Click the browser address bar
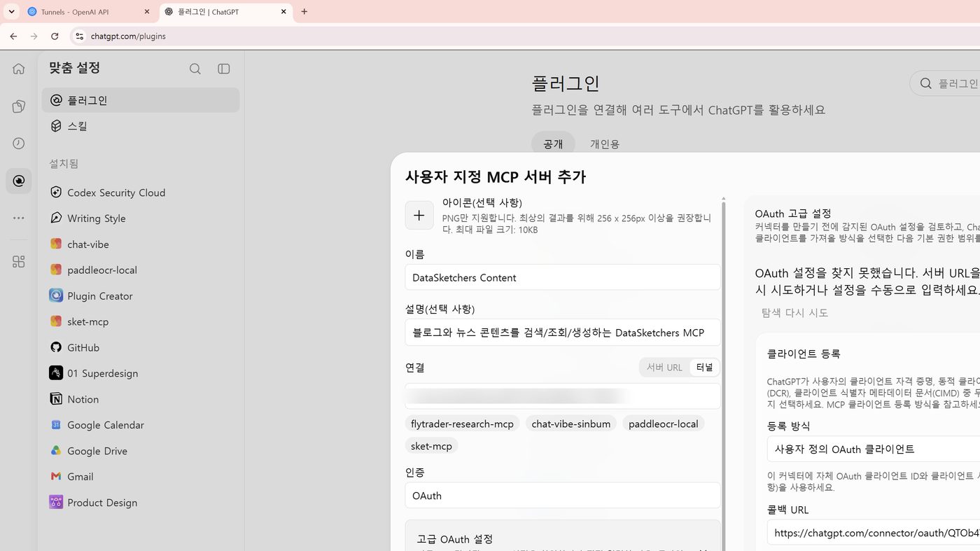 tap(525, 36)
